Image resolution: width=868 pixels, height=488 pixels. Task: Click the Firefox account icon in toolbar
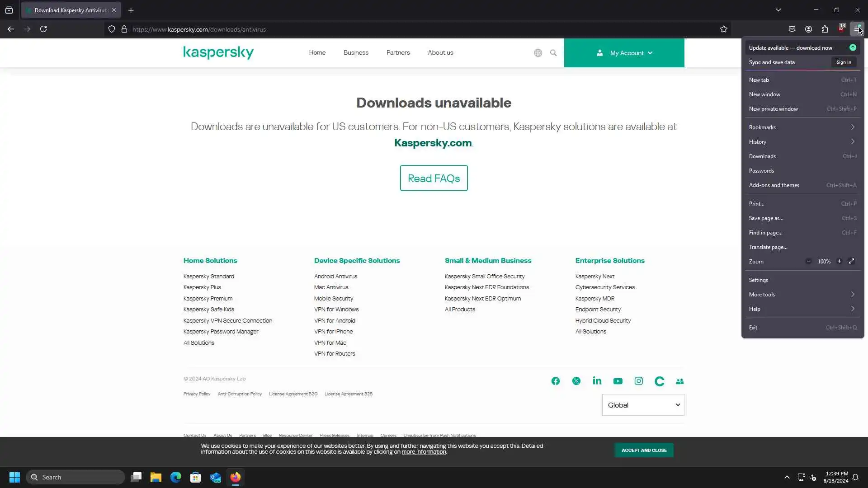[808, 29]
